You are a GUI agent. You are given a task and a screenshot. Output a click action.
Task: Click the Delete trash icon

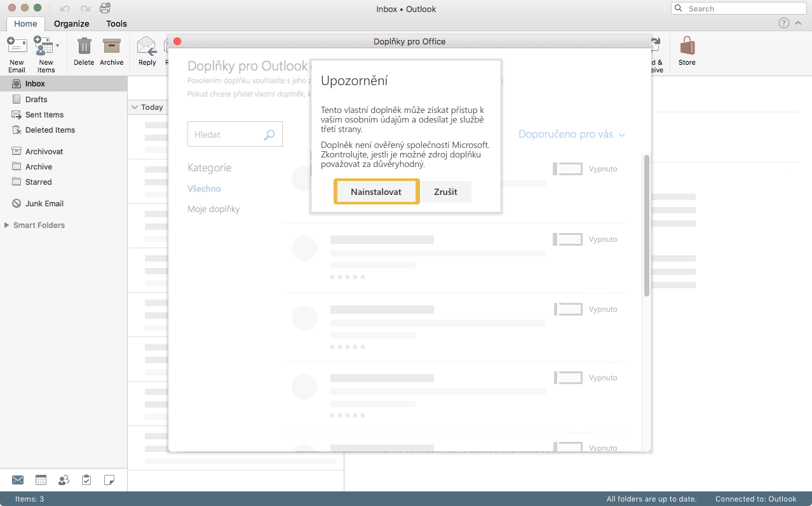(x=84, y=46)
